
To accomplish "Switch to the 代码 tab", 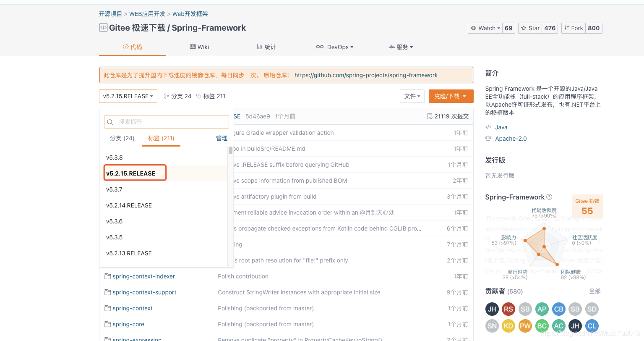I will click(x=133, y=47).
